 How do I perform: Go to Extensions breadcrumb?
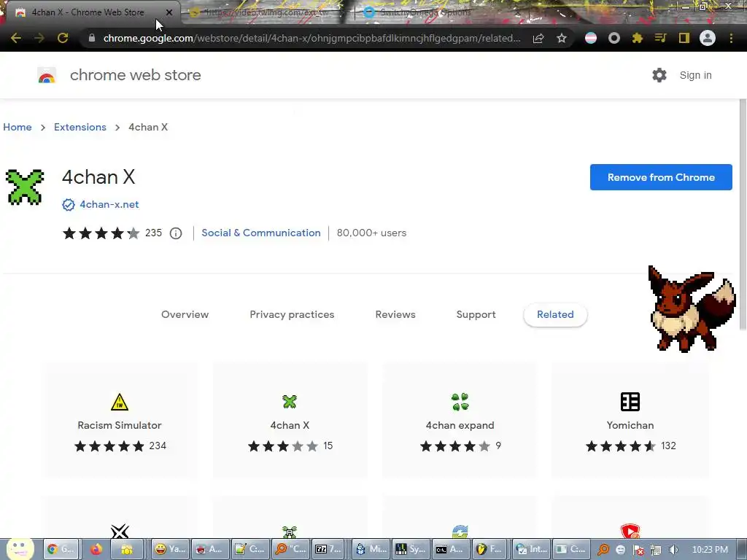80,127
